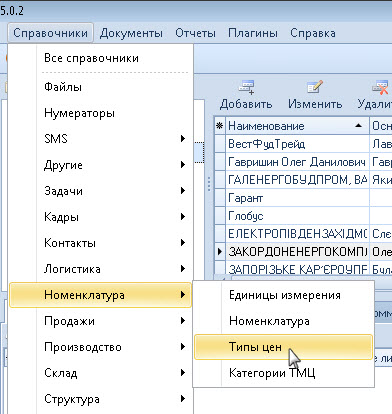Image resolution: width=392 pixels, height=414 pixels.
Task: Select Все справочники menu entry
Action: click(100, 58)
